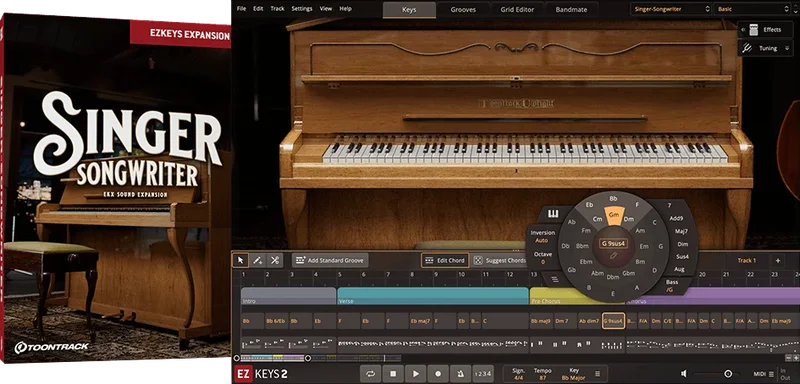Switch to the Grid Editor tab
The height and width of the screenshot is (384, 800).
517,10
